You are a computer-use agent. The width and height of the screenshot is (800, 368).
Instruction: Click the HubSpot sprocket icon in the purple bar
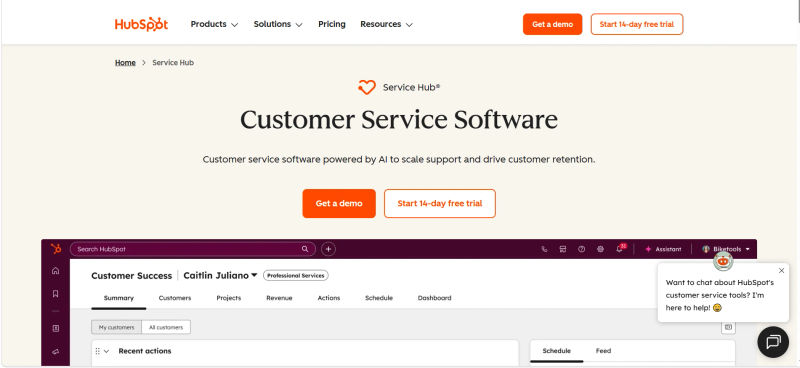56,249
